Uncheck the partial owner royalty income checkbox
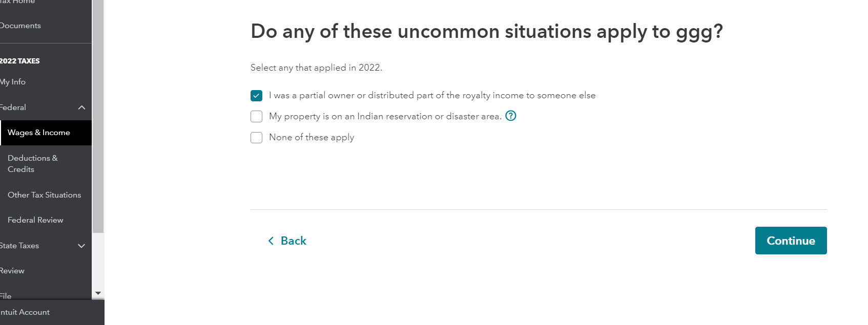Screen dimensions: 868x325 [x=257, y=96]
